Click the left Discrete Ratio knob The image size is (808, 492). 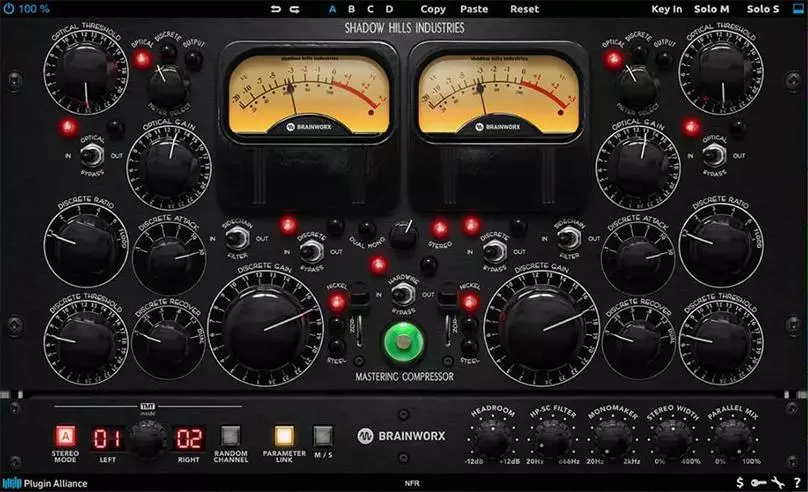[x=86, y=245]
